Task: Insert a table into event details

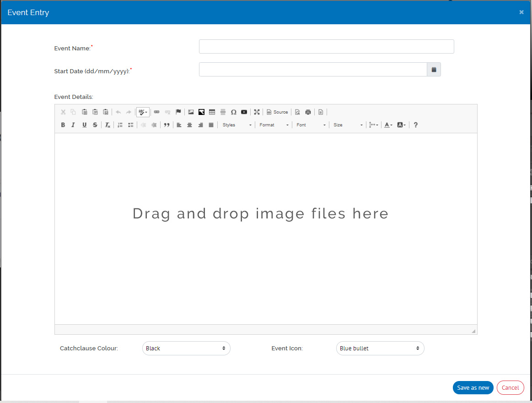Action: (x=212, y=112)
